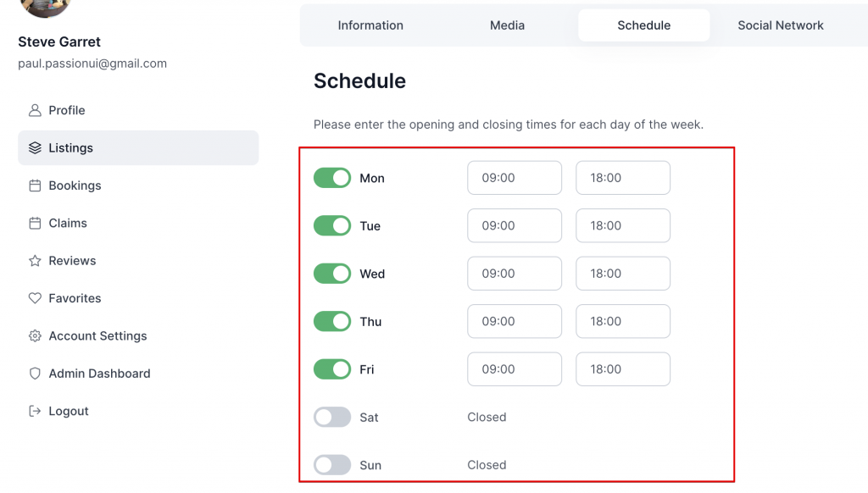This screenshot has height=493, width=868.
Task: Click the Profile person icon
Action: tap(35, 110)
